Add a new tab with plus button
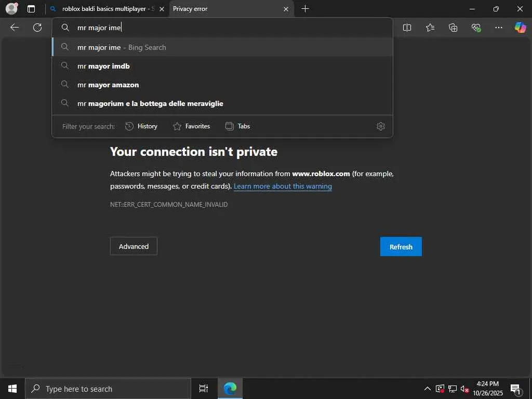Screen dimensions: 532x399 tap(305, 9)
